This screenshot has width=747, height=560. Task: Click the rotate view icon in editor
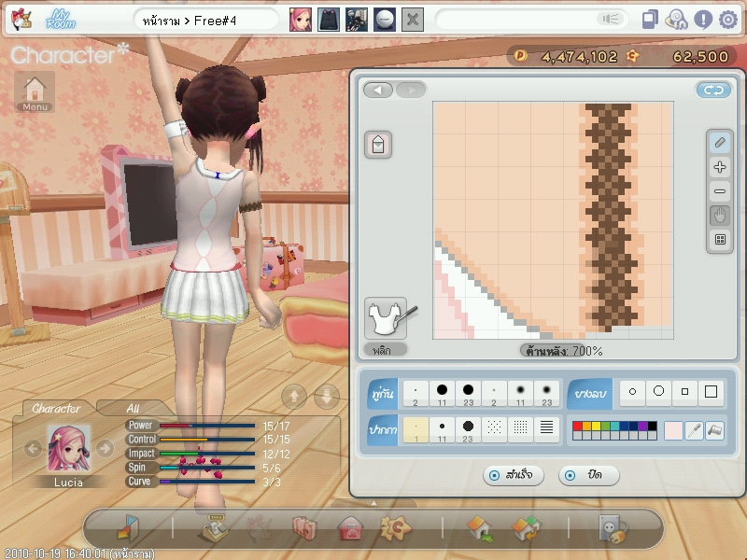coord(713,90)
